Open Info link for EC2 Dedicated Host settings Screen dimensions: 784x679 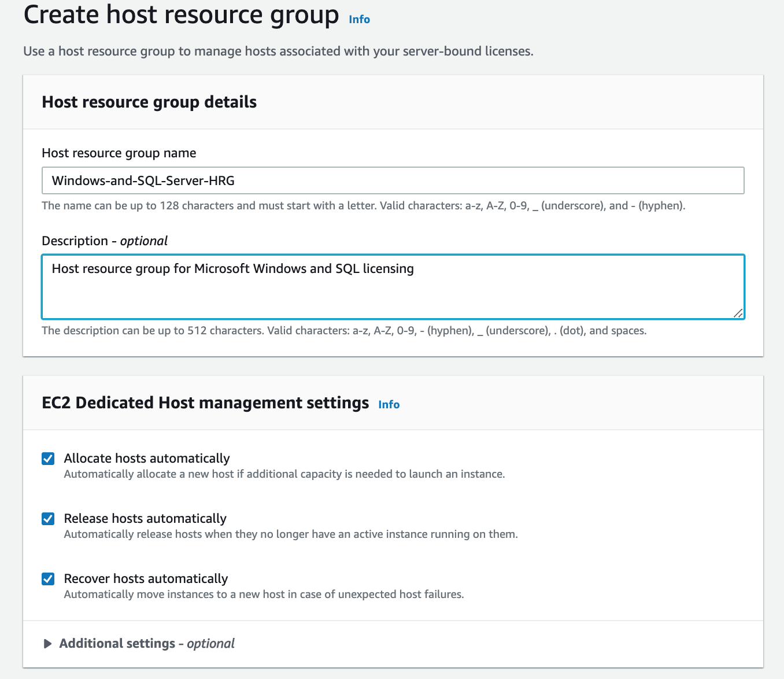click(x=389, y=404)
